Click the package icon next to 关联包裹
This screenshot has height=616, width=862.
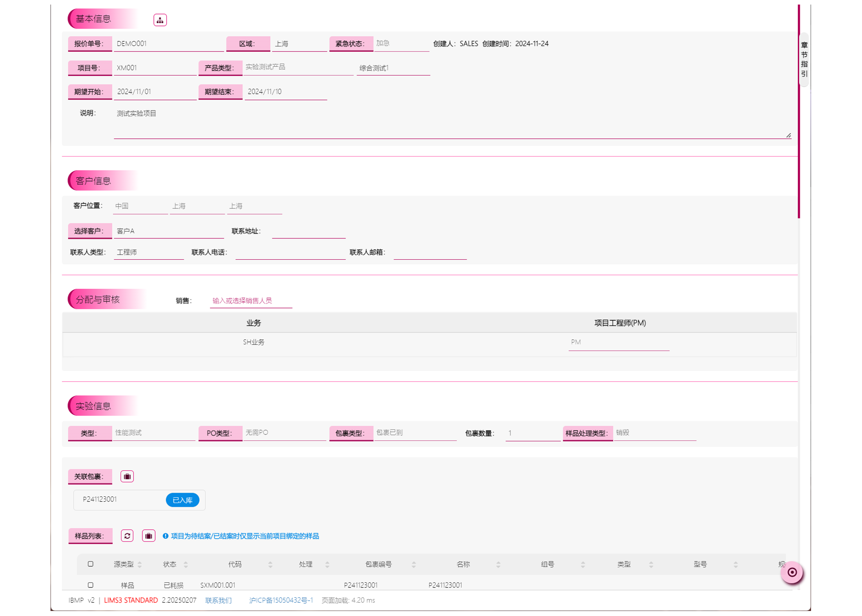pos(127,476)
